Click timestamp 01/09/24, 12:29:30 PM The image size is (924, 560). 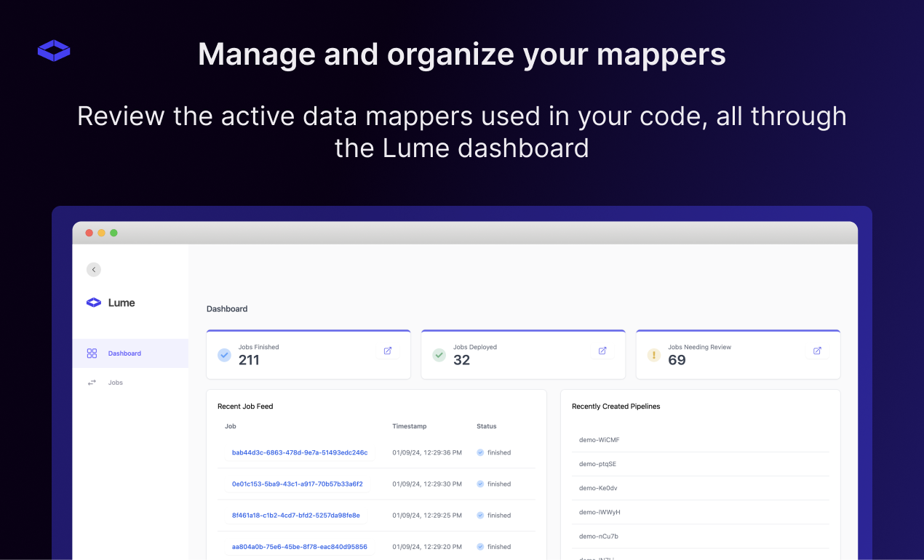[427, 484]
